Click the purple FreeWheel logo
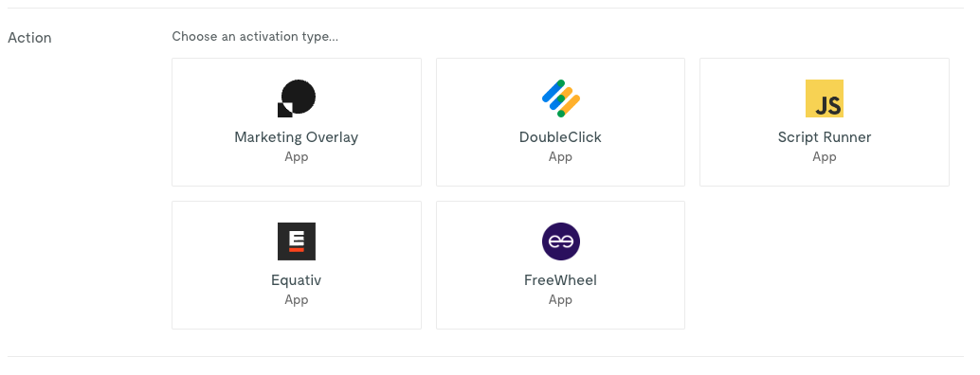The image size is (980, 375). tap(561, 241)
